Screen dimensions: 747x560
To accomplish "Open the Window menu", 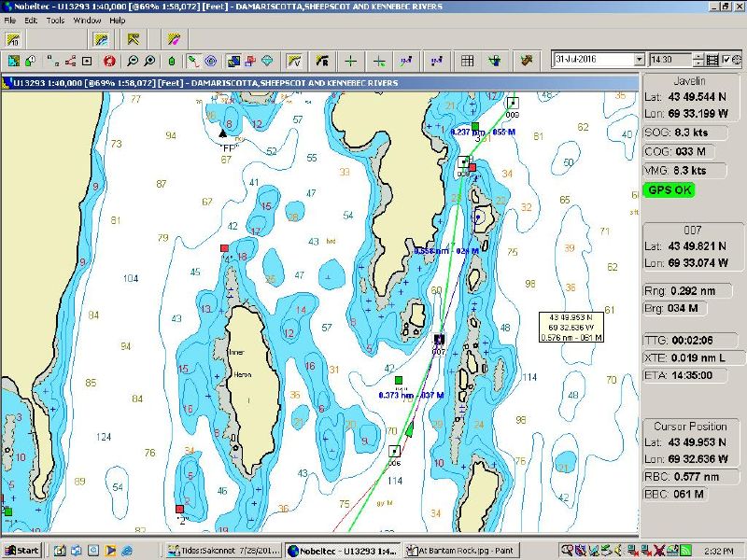I will (87, 20).
